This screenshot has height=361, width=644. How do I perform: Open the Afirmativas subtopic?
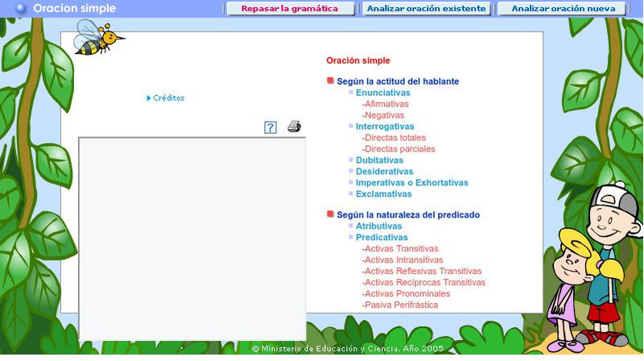[386, 104]
